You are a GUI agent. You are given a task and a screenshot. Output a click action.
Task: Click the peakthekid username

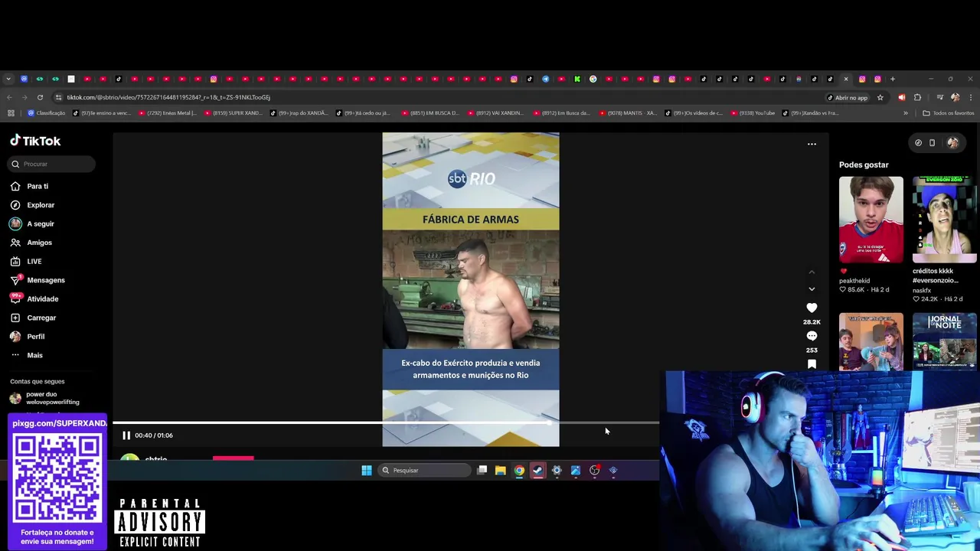854,281
